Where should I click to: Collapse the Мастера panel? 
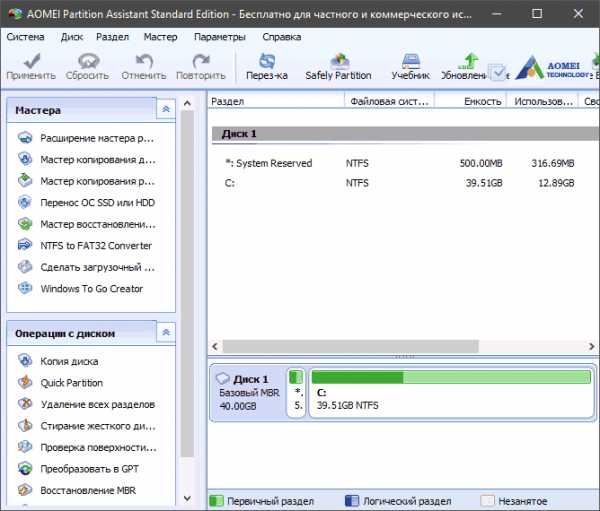coord(166,109)
